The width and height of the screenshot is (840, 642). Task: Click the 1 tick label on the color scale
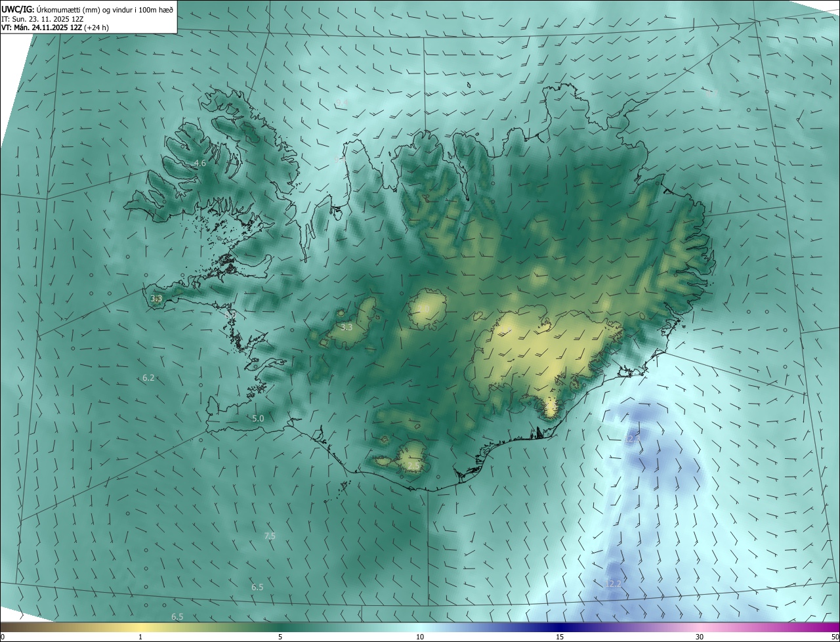tap(140, 637)
